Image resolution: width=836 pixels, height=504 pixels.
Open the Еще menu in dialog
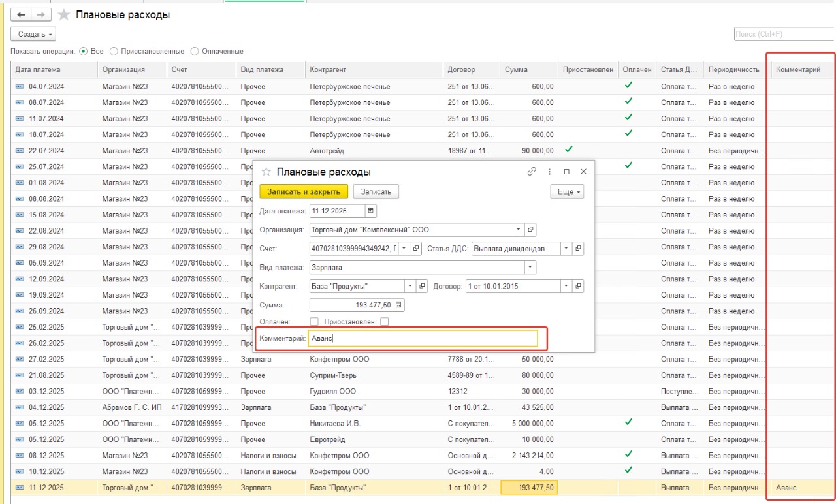pos(566,192)
